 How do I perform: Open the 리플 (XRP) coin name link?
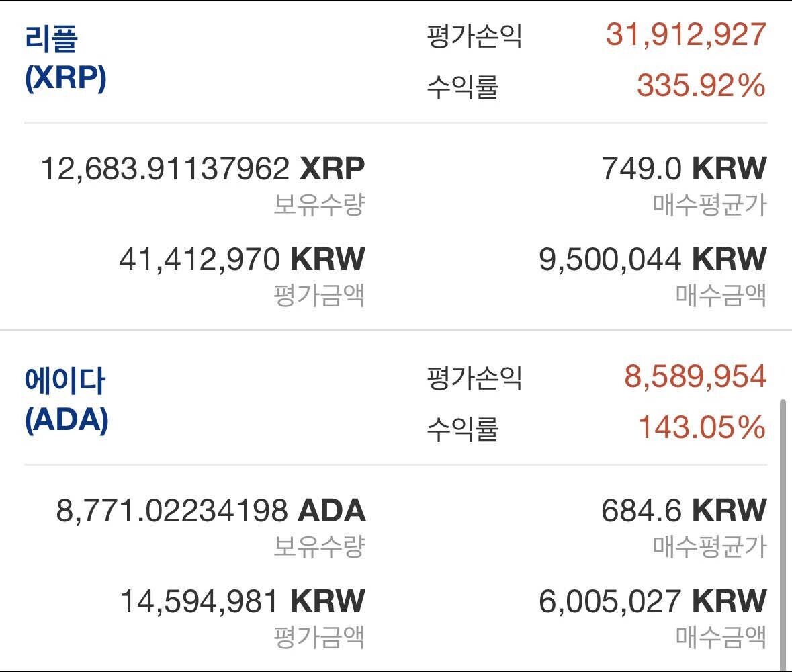pyautogui.click(x=65, y=58)
